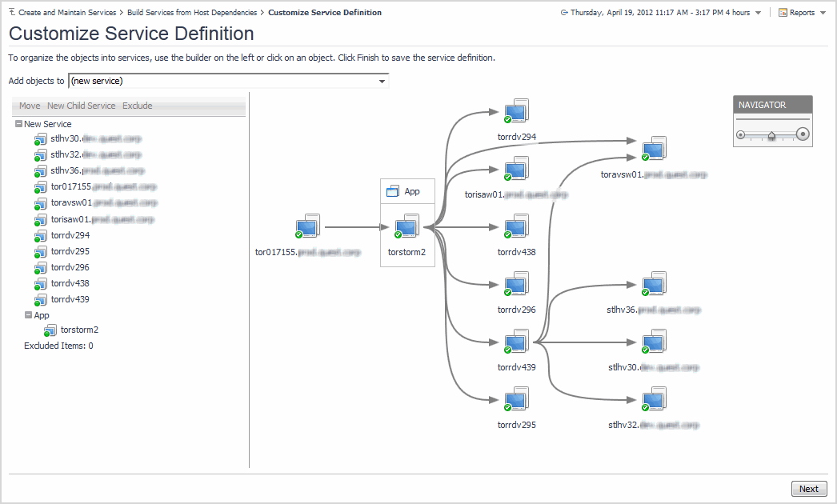Click Move in the builder toolbar
Image resolution: width=837 pixels, height=504 pixels.
(30, 106)
